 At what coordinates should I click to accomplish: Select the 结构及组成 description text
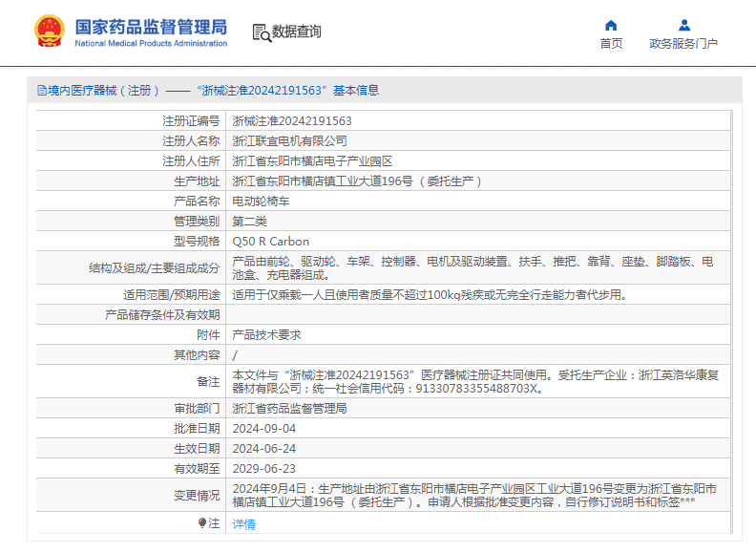472,268
